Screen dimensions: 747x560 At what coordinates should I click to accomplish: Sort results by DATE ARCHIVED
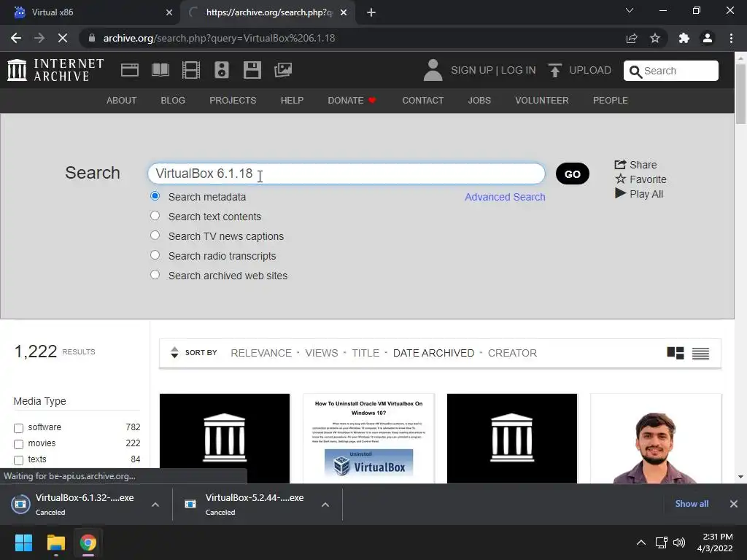pos(433,353)
